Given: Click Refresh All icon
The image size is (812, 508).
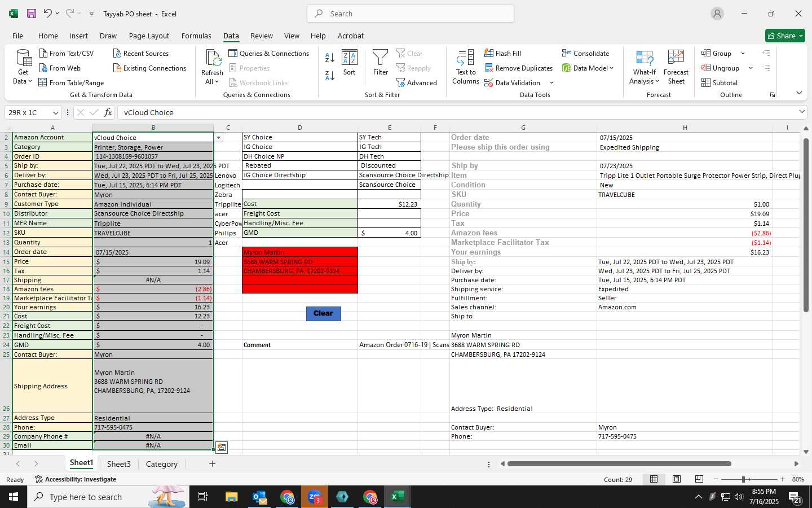Looking at the screenshot, I should 212,67.
